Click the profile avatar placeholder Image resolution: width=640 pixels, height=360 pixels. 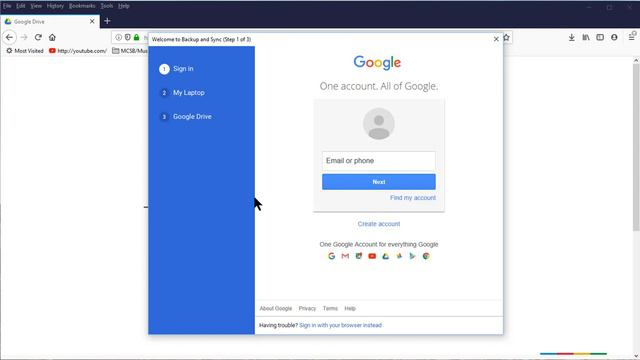coord(379,124)
